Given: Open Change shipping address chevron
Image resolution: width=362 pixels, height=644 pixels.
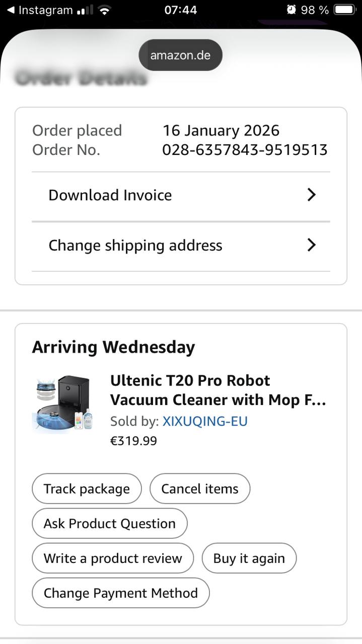Looking at the screenshot, I should tap(312, 245).
